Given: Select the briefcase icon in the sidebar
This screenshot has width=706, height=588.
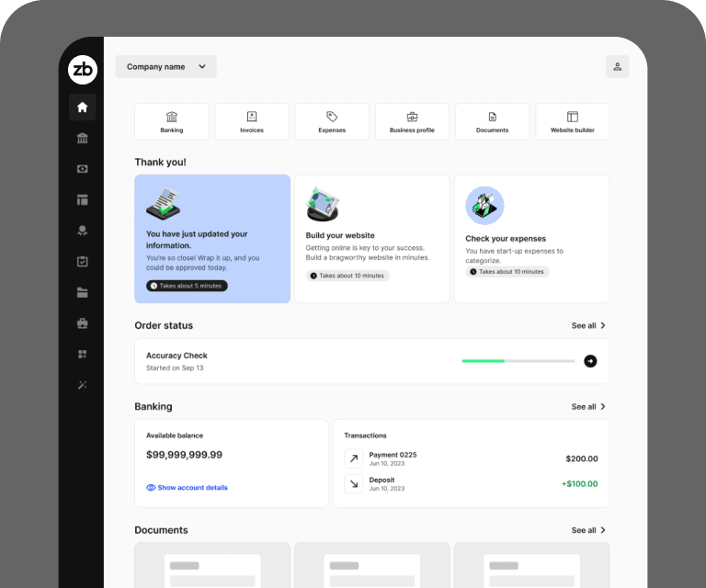Looking at the screenshot, I should tap(83, 323).
